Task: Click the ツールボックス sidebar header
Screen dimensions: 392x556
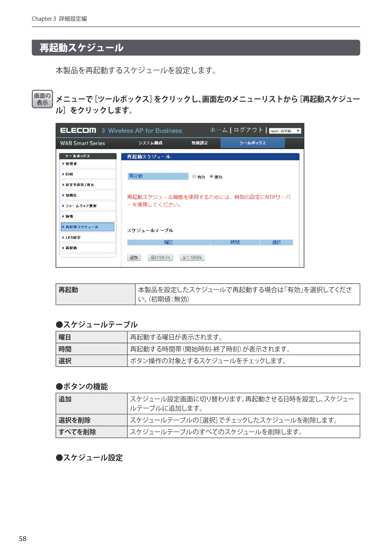Action: (x=88, y=156)
